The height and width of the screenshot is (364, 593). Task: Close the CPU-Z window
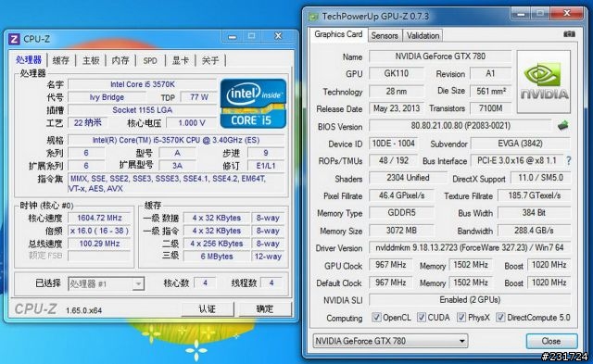pyautogui.click(x=278, y=36)
